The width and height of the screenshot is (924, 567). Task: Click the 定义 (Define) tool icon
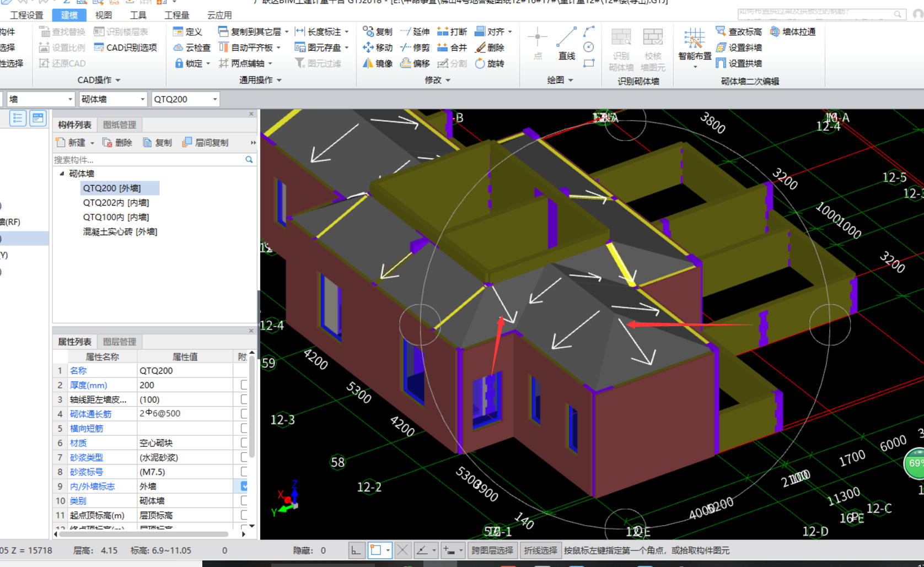178,32
